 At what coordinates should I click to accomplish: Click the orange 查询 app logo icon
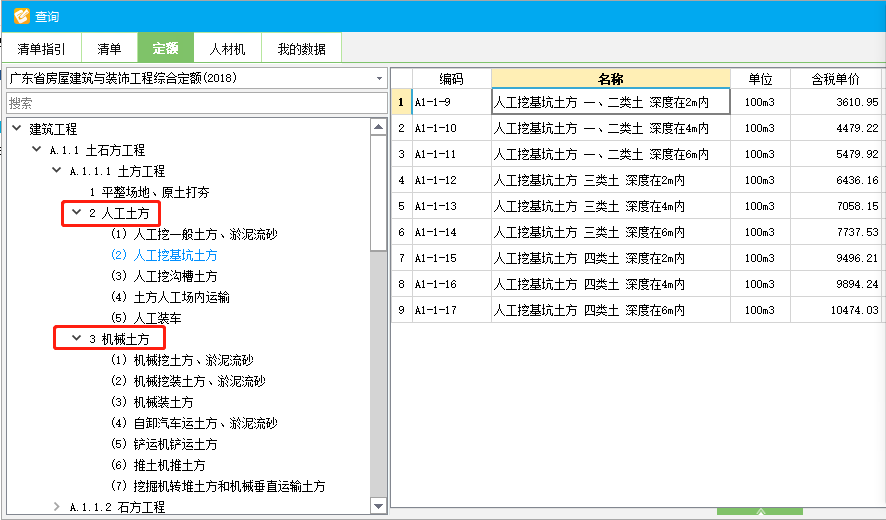click(x=21, y=16)
